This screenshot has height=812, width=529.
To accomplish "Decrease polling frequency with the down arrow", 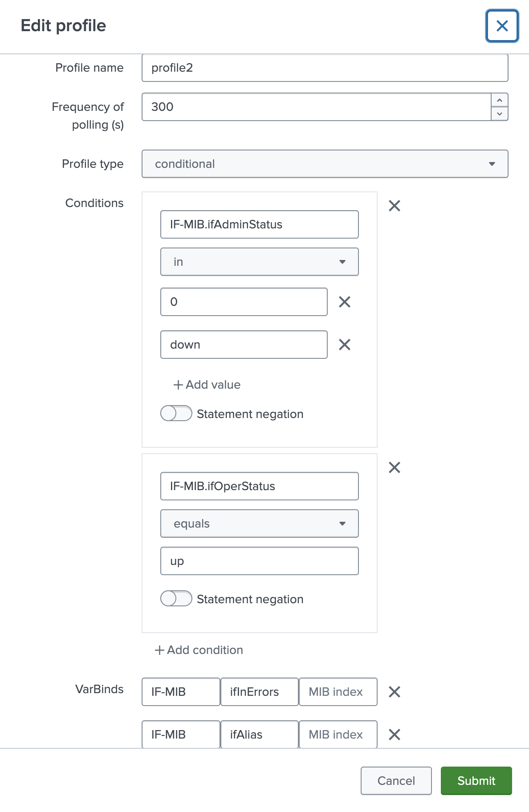I will [x=499, y=114].
